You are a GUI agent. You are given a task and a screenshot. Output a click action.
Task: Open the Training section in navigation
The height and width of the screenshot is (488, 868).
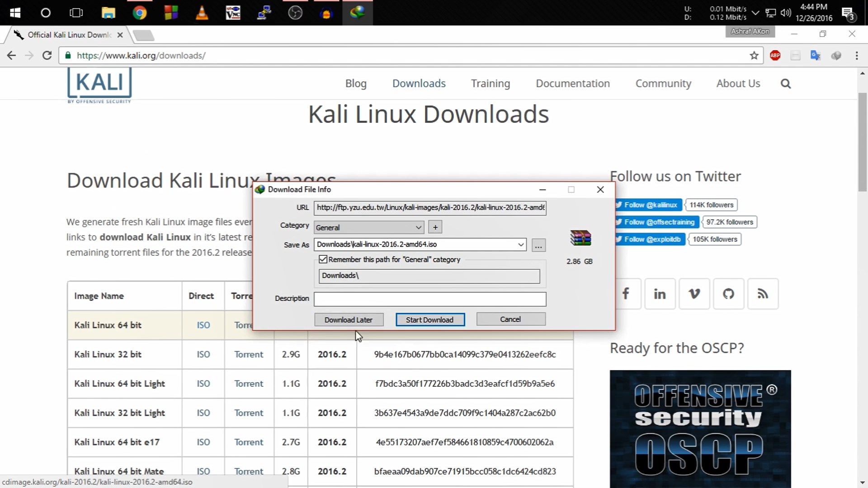coord(491,83)
